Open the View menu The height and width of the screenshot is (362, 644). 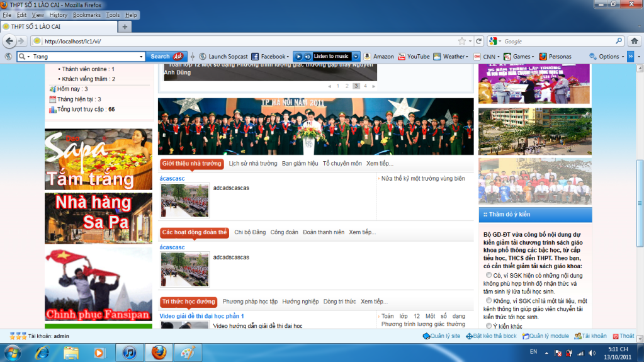38,15
